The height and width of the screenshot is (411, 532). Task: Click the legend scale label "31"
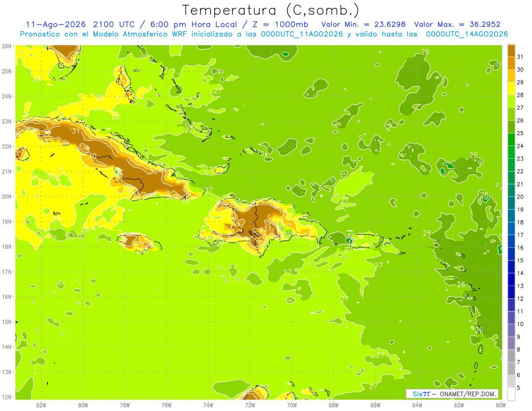pos(520,57)
